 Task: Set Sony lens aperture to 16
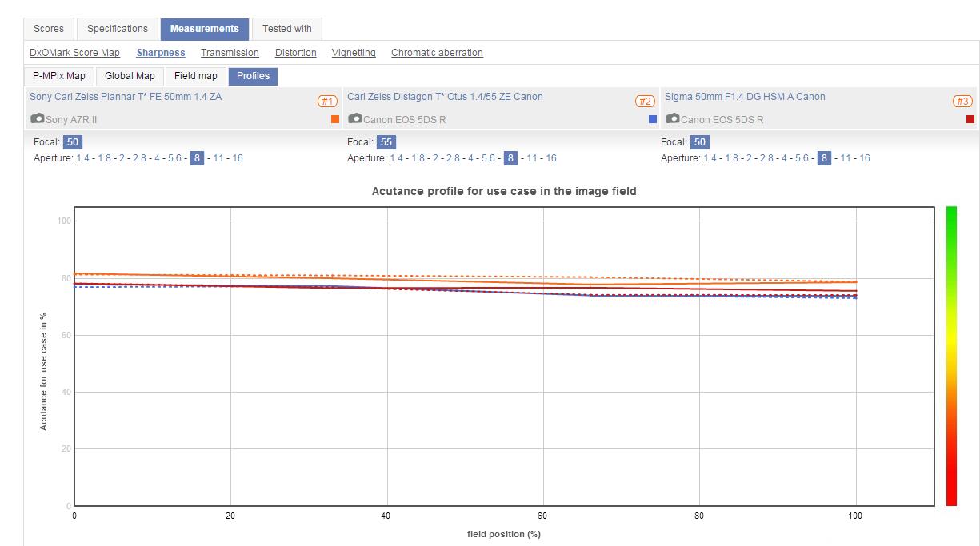coord(238,158)
